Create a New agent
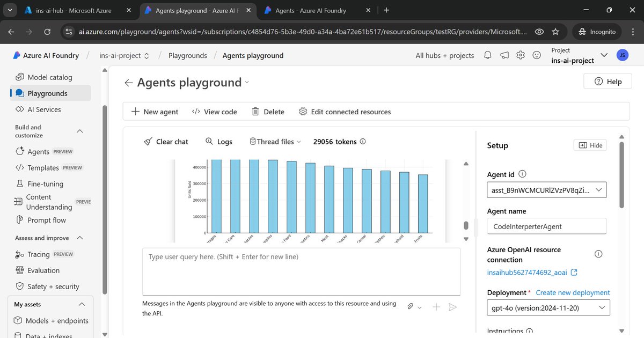 tap(155, 112)
